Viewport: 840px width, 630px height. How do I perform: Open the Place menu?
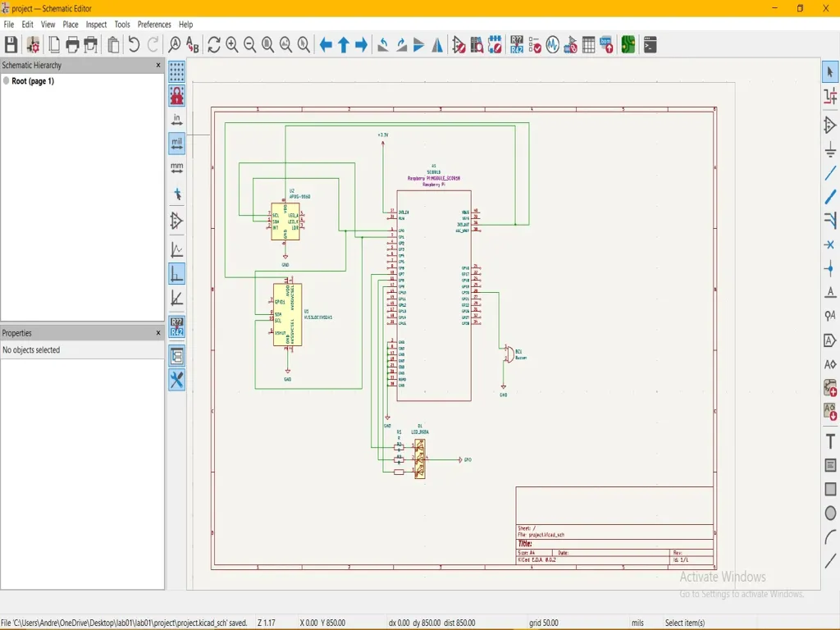(x=71, y=25)
